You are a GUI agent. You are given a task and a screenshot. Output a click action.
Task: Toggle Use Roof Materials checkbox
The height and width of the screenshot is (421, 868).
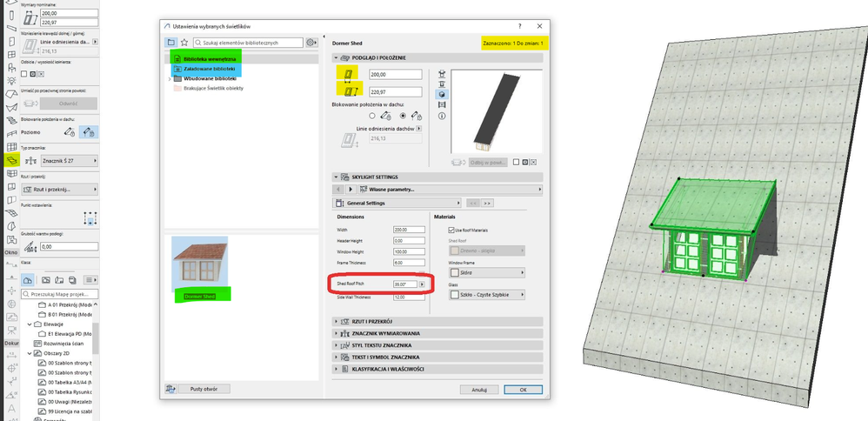coord(450,230)
